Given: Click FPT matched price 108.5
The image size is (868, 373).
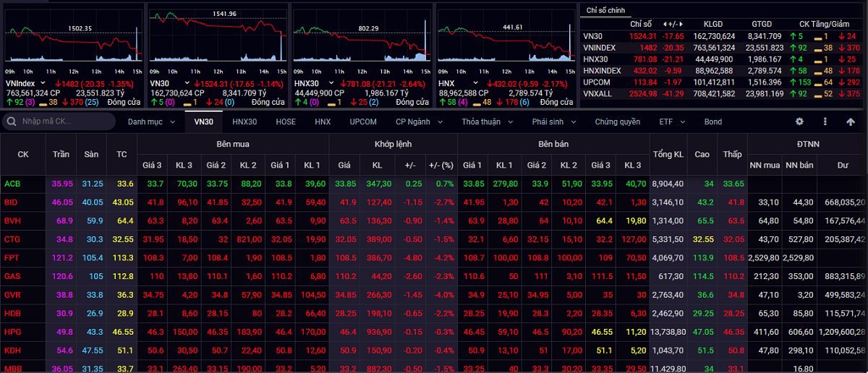Looking at the screenshot, I should 347,257.
